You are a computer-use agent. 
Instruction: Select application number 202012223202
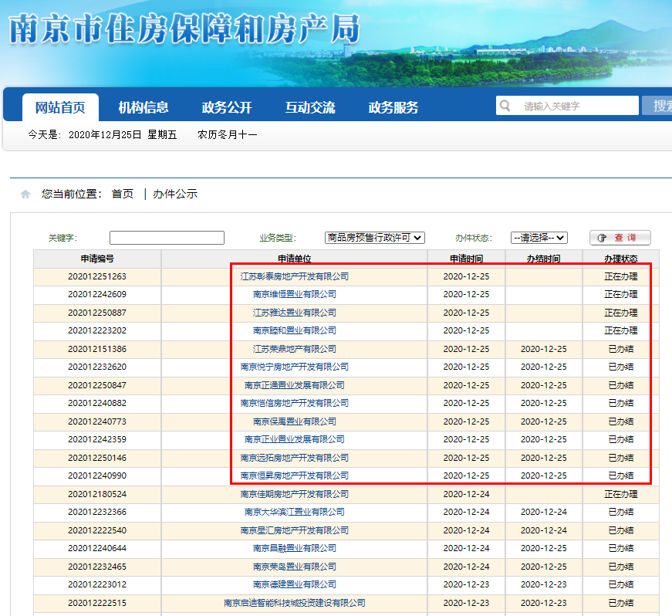coord(97,330)
